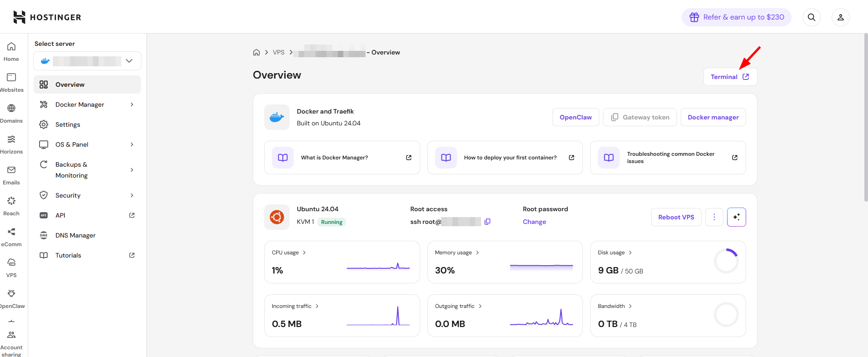Click the disk usage ring chart
The height and width of the screenshot is (357, 868).
pyautogui.click(x=726, y=261)
